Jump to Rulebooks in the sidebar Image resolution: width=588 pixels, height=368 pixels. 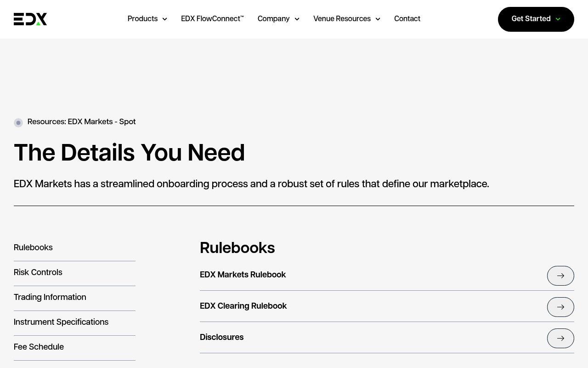pyautogui.click(x=33, y=247)
